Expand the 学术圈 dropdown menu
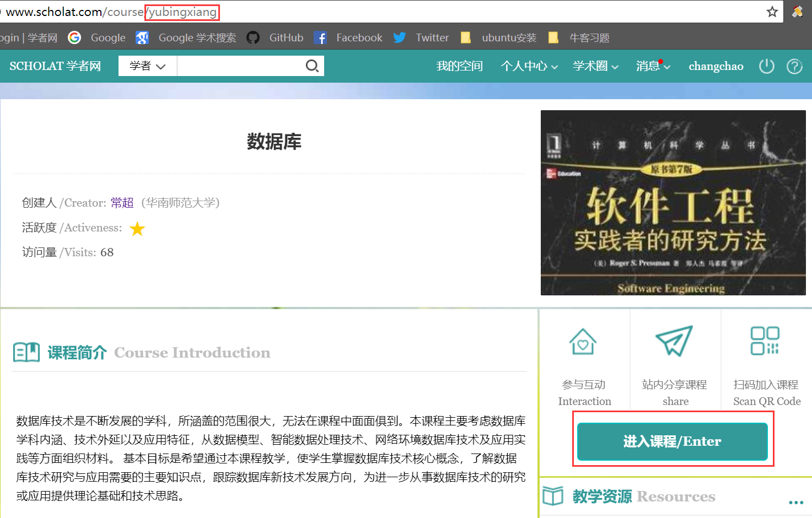The height and width of the screenshot is (518, 812). click(x=595, y=66)
